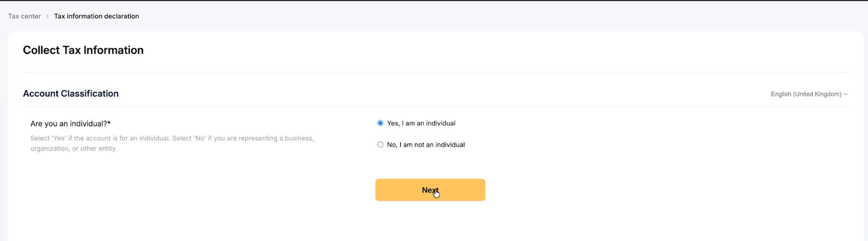Click the "Tax information declaration" breadcrumb item
Viewport: 868px width, 241px height.
(x=97, y=16)
